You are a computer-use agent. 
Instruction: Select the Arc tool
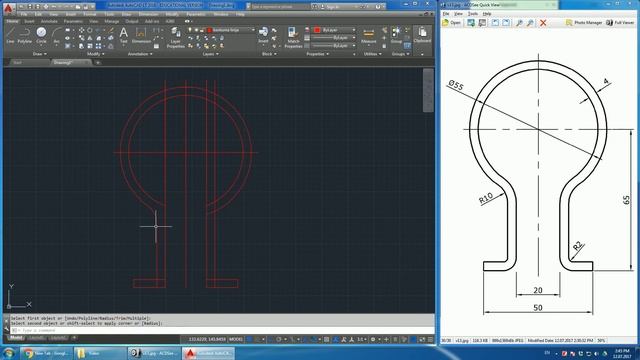56,36
